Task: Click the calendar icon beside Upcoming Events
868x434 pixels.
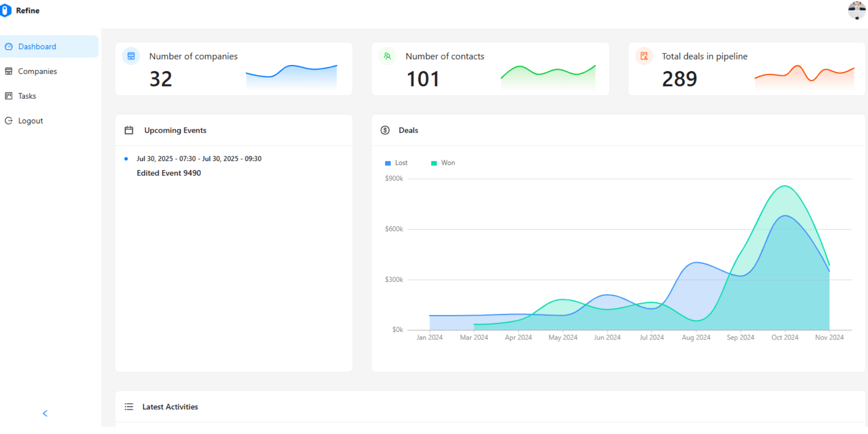Action: 129,130
